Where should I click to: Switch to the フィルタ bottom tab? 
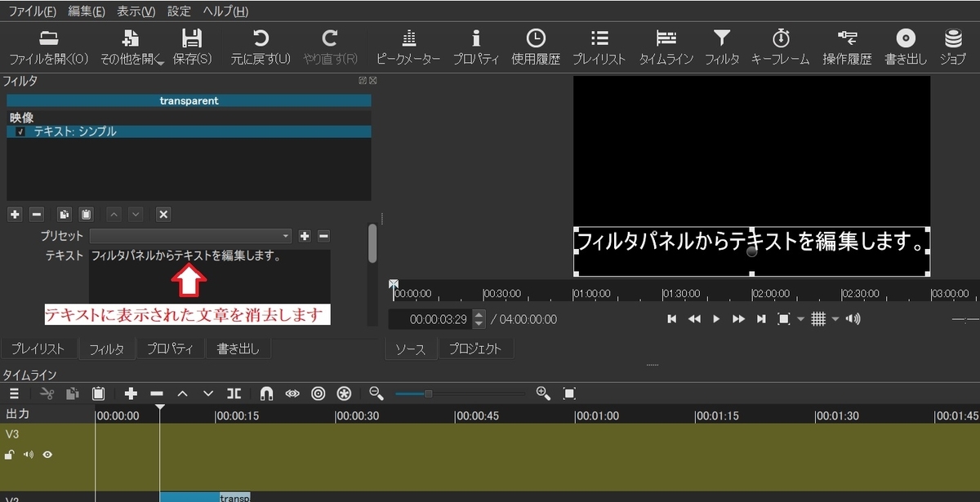(x=106, y=349)
